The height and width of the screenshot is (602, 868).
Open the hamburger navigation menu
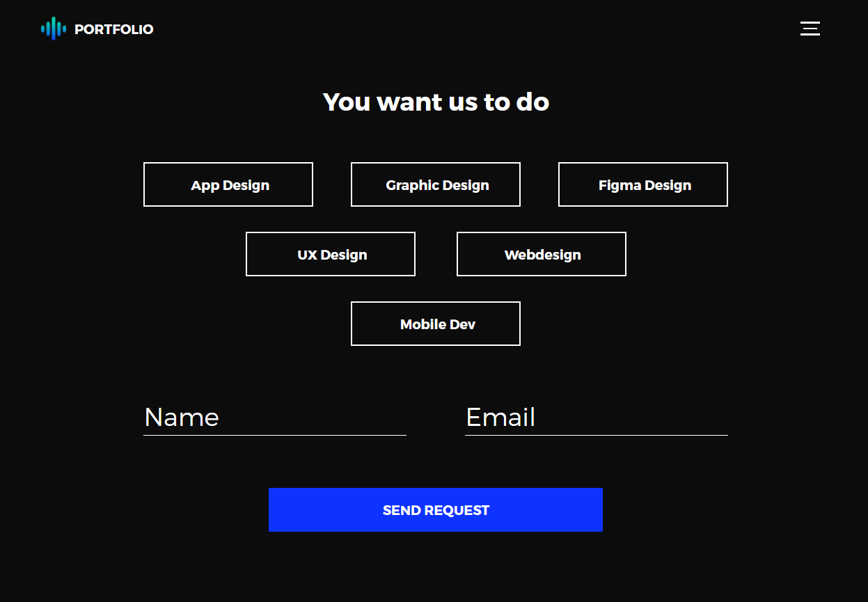810,29
